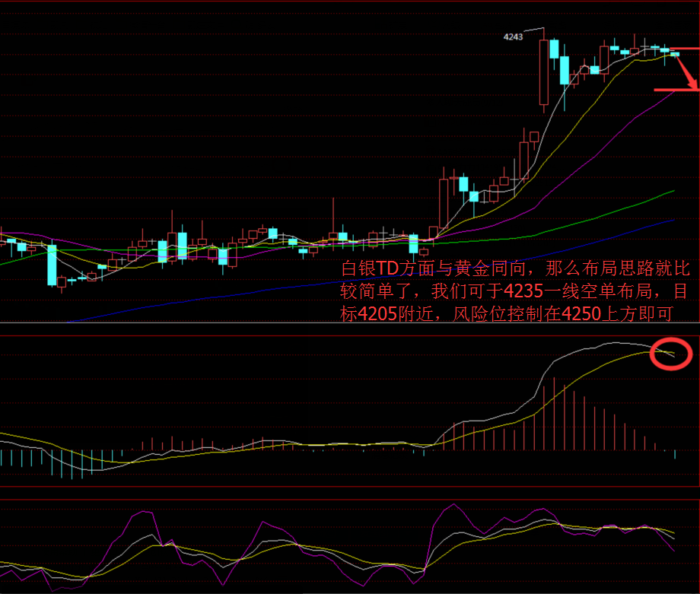Image resolution: width=700 pixels, height=594 pixels.
Task: Click the 4243 high price label
Action: (513, 37)
